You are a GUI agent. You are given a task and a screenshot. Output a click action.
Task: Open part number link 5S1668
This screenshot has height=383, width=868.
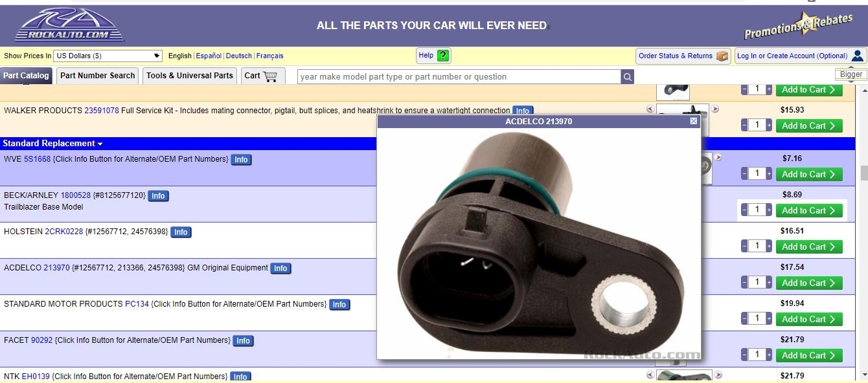click(37, 159)
